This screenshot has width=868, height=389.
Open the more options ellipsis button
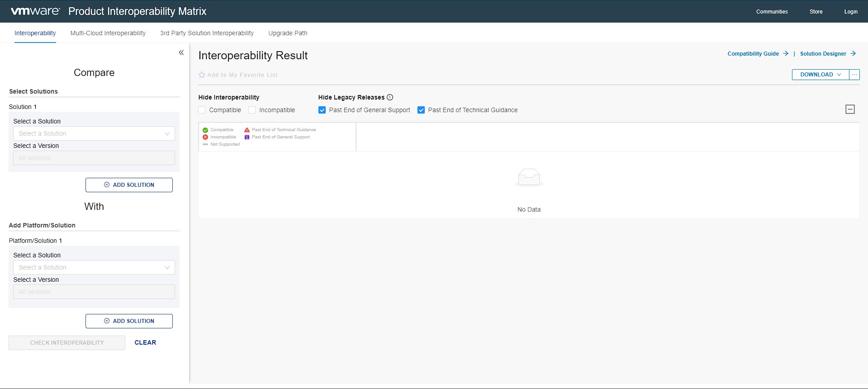(x=854, y=75)
